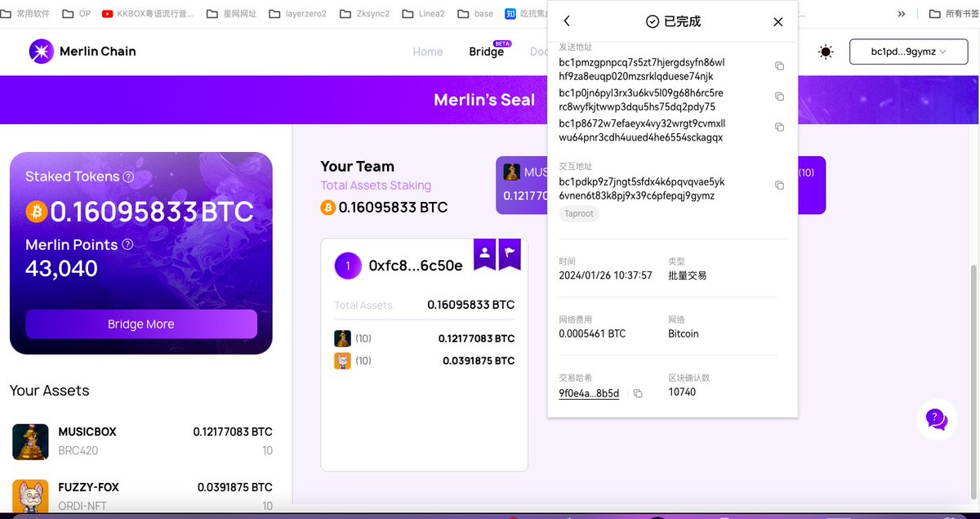This screenshot has height=519, width=980.
Task: Copy the bc1pdkp9z7jngt5sfdx interaction address
Action: point(779,186)
